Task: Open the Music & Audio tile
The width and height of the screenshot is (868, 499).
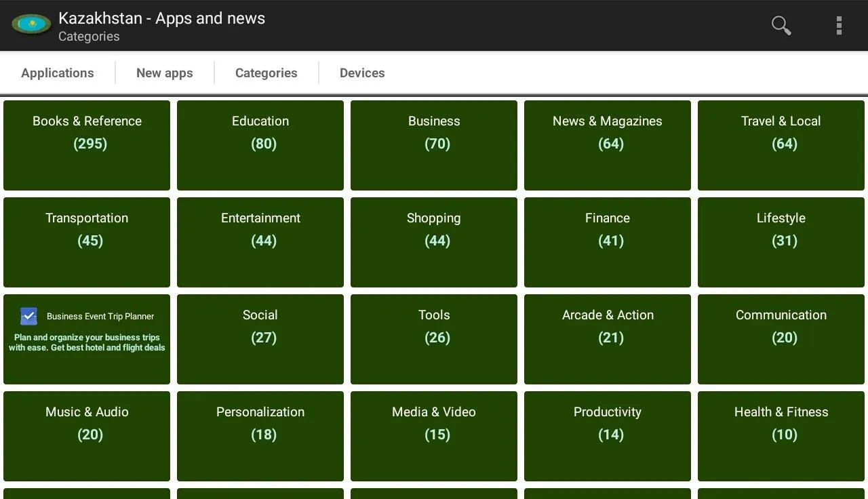Action: (x=87, y=437)
